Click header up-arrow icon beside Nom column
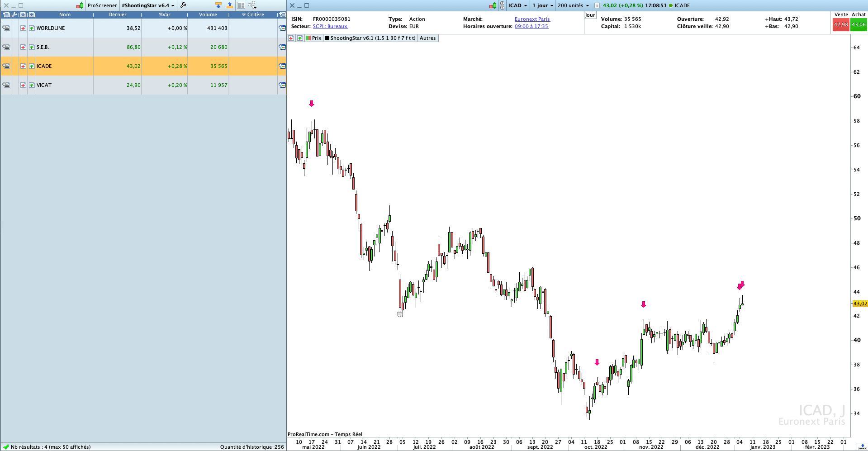868x451 pixels. tap(32, 14)
